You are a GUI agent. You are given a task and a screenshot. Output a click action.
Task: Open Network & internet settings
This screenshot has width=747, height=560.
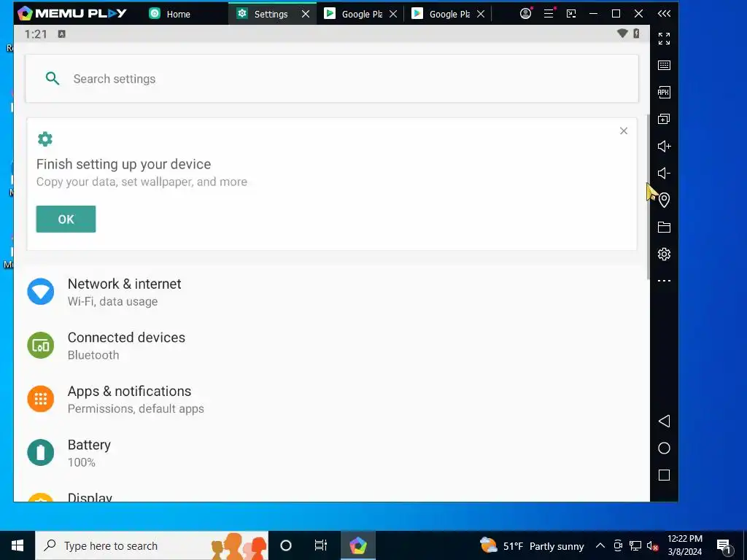(x=332, y=292)
